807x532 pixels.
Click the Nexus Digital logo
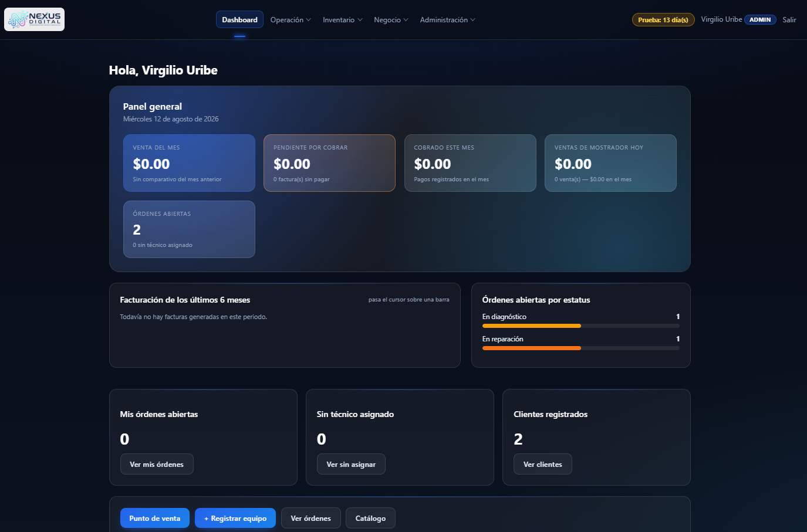(x=34, y=19)
